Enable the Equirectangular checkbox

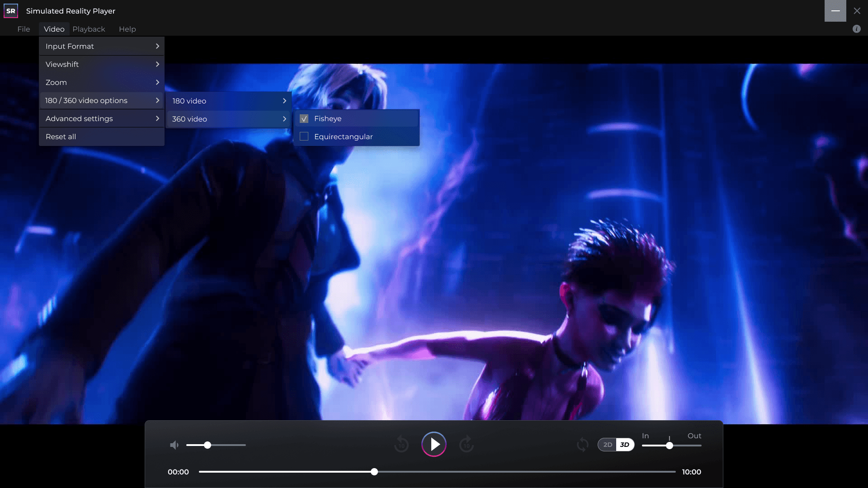tap(304, 136)
